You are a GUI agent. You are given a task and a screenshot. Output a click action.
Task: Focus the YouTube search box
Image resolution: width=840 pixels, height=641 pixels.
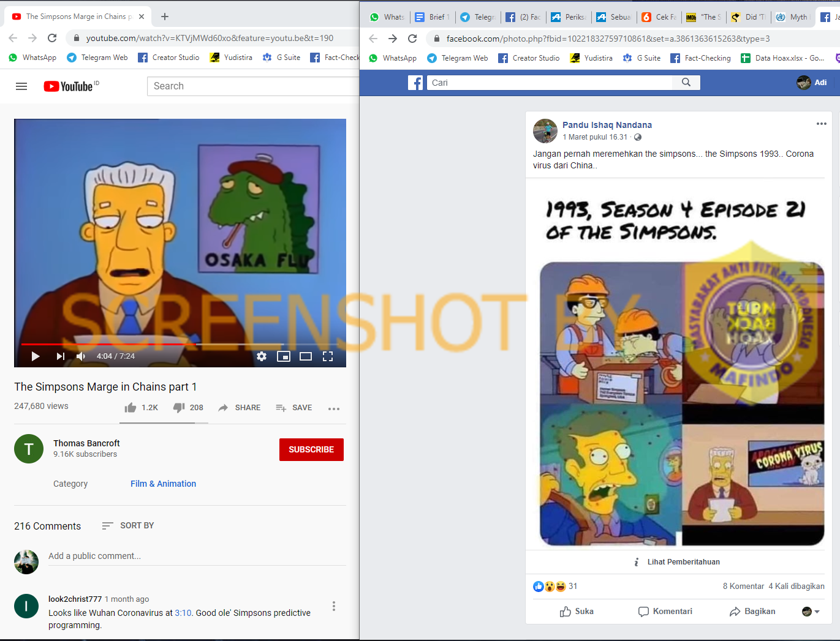(x=252, y=86)
